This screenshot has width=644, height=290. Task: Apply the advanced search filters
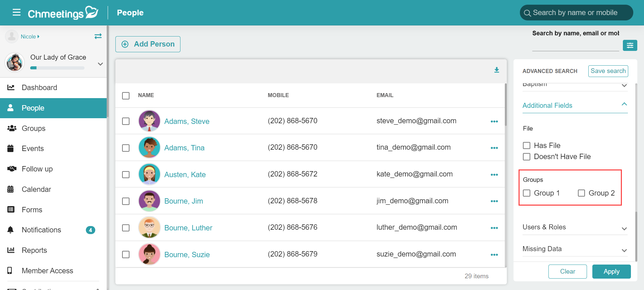point(611,272)
